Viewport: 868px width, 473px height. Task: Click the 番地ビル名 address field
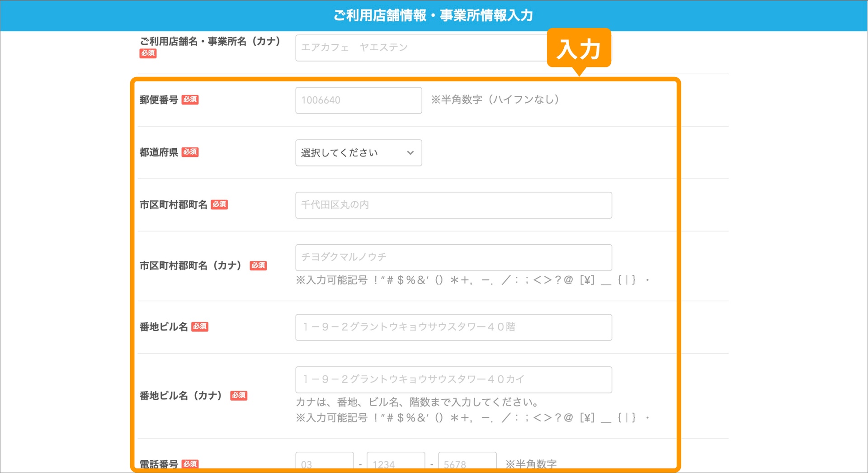[453, 327]
